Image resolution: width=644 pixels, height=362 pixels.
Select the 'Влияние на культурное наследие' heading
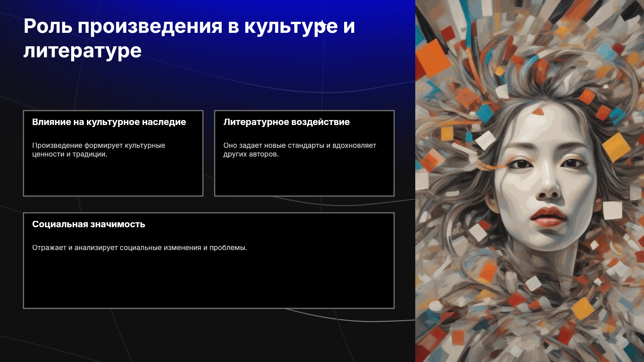(109, 122)
